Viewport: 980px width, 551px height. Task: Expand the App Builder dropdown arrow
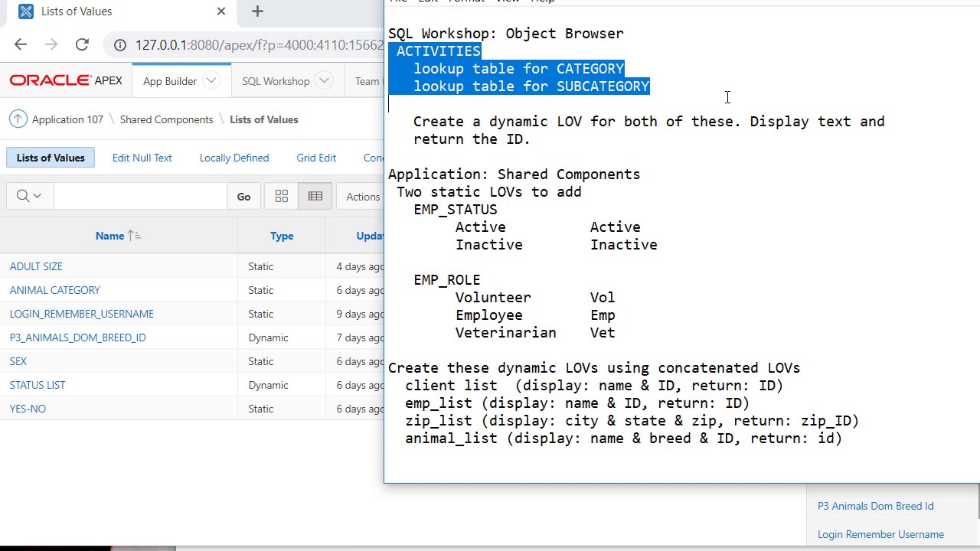point(212,81)
